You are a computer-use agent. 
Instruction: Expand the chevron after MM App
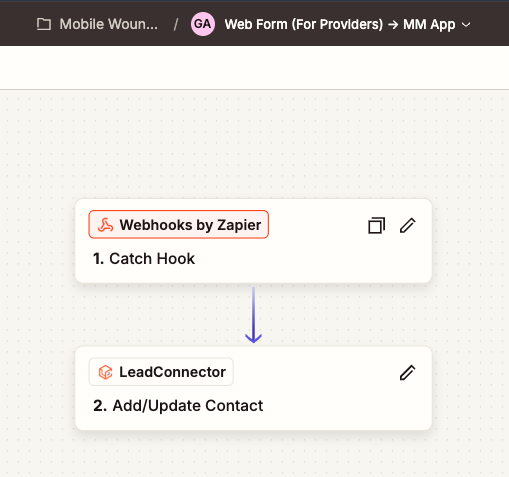tap(466, 25)
